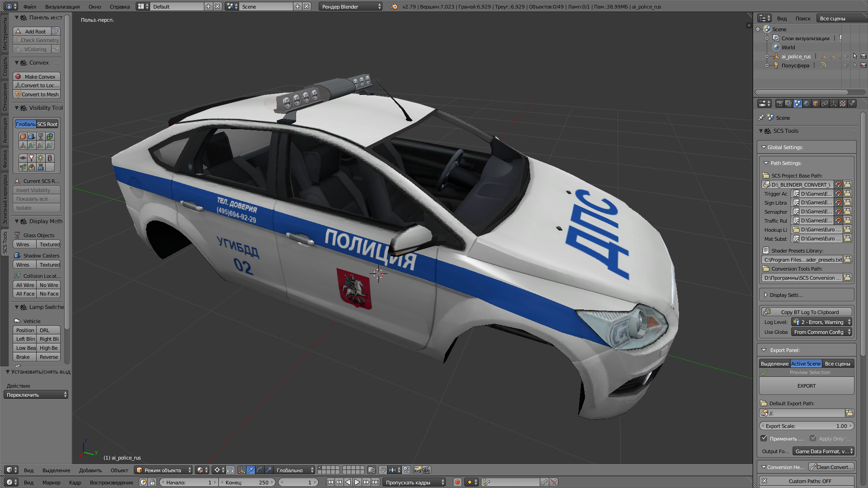
Task: Click the Начало start frame field
Action: click(x=189, y=482)
